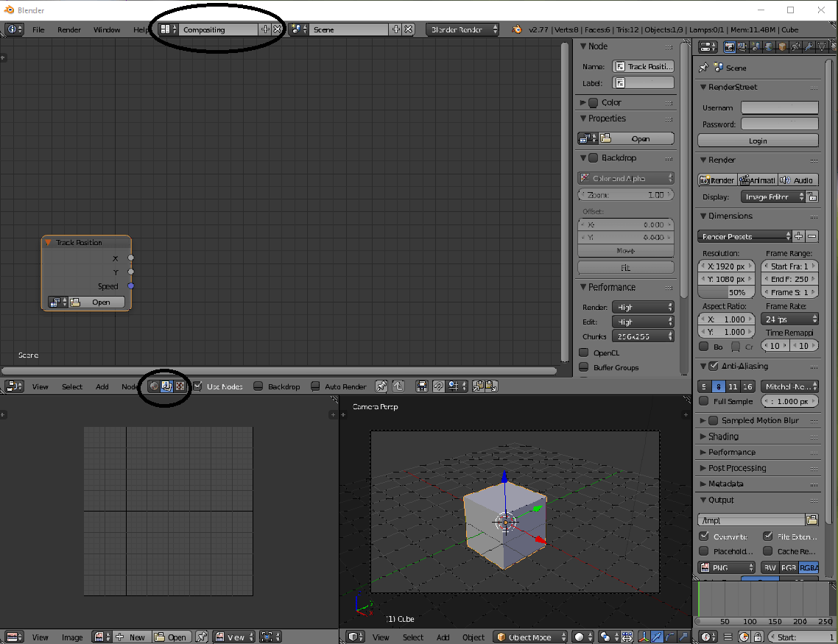Select the Shader nodes icon

coord(154,386)
